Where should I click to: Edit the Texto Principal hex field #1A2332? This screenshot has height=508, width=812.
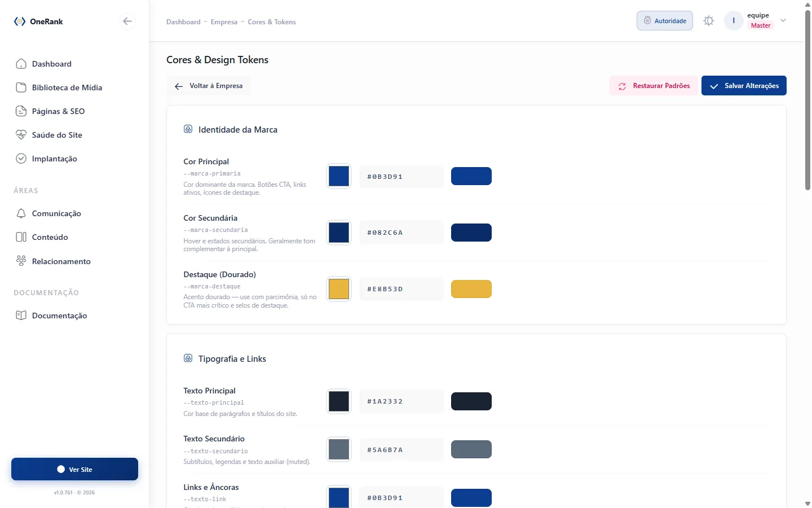[x=401, y=401]
